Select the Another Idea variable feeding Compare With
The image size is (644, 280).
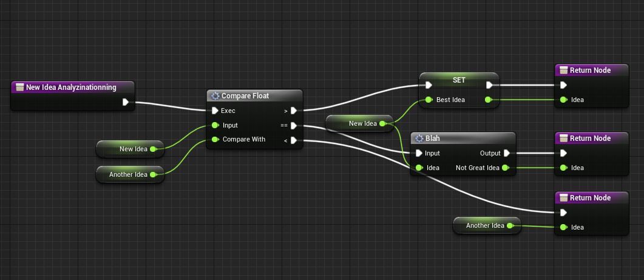point(130,174)
